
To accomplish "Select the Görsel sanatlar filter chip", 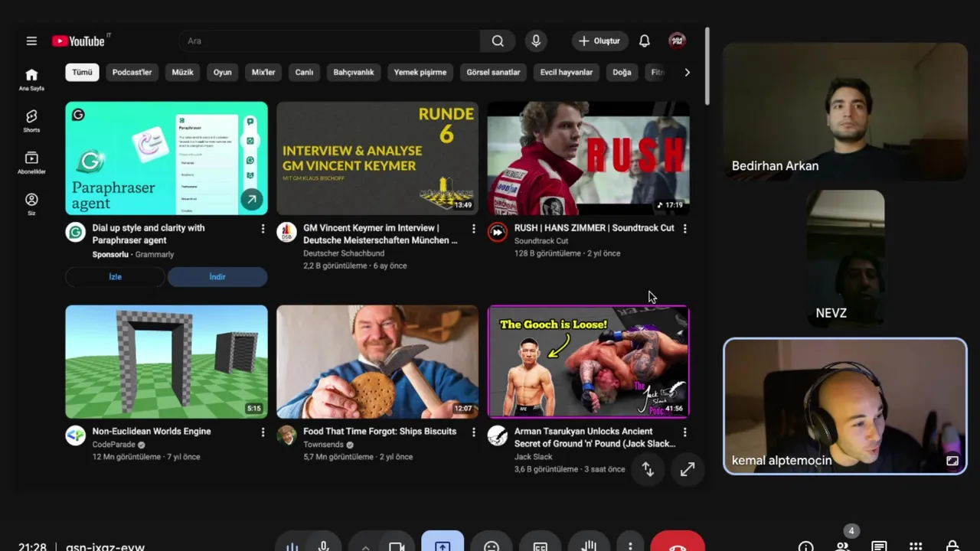I will point(493,72).
